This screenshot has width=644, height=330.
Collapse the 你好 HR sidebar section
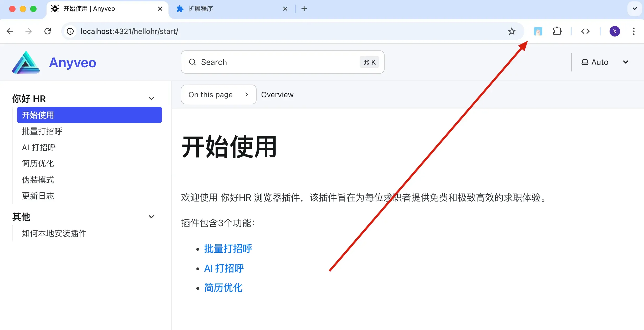pos(151,98)
